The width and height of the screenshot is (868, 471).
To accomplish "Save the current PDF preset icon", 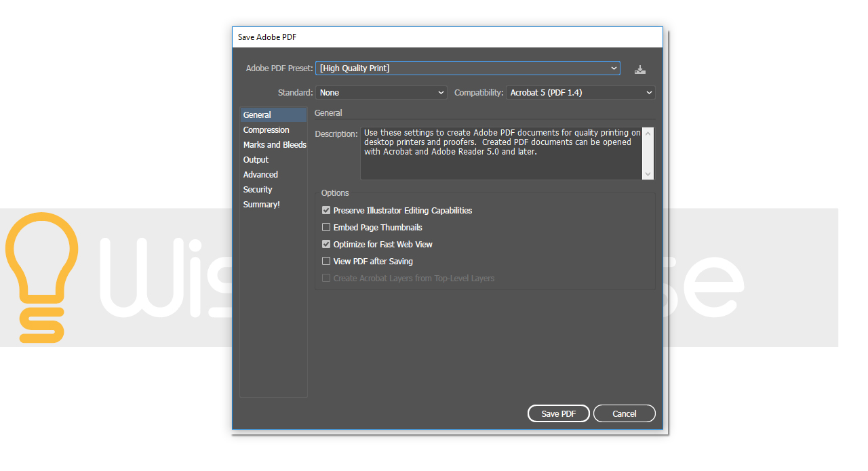I will [x=640, y=69].
